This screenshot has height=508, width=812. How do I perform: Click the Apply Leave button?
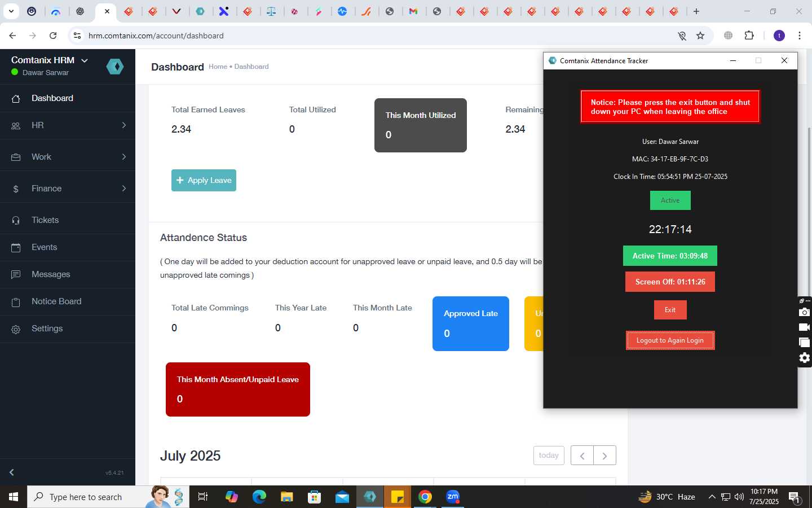[x=204, y=180]
